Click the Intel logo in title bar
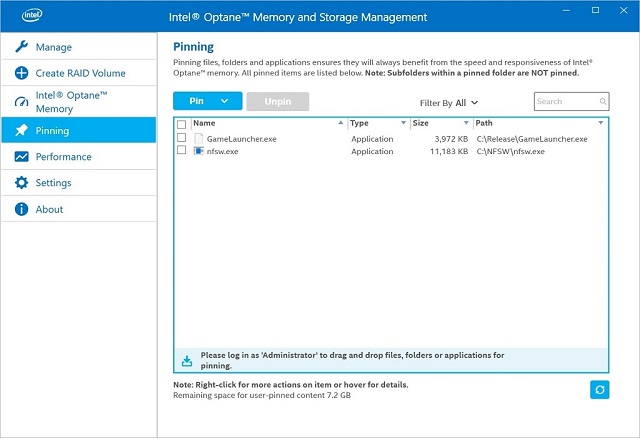Screen dimensions: 640x438 [32, 16]
